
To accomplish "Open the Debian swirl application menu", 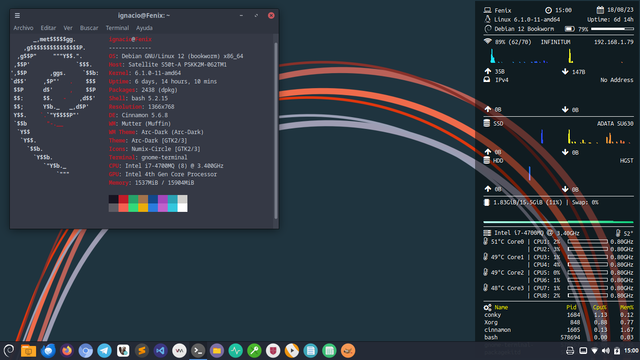I will pos(9,351).
